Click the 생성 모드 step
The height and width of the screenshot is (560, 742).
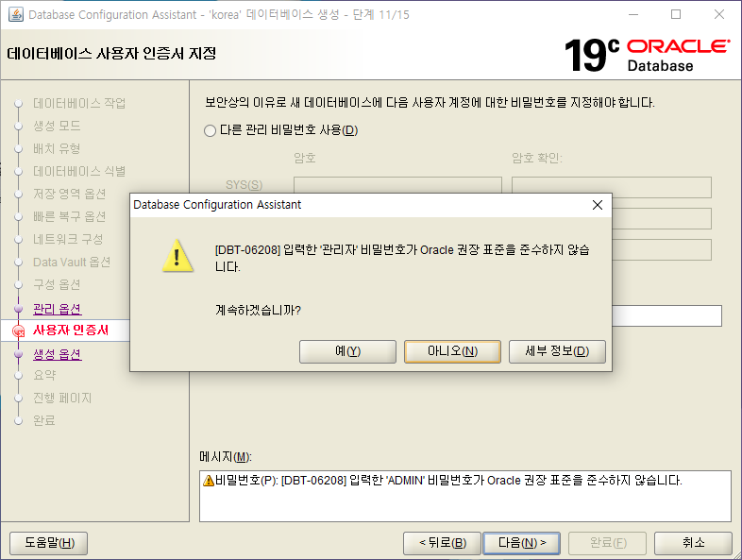point(57,126)
